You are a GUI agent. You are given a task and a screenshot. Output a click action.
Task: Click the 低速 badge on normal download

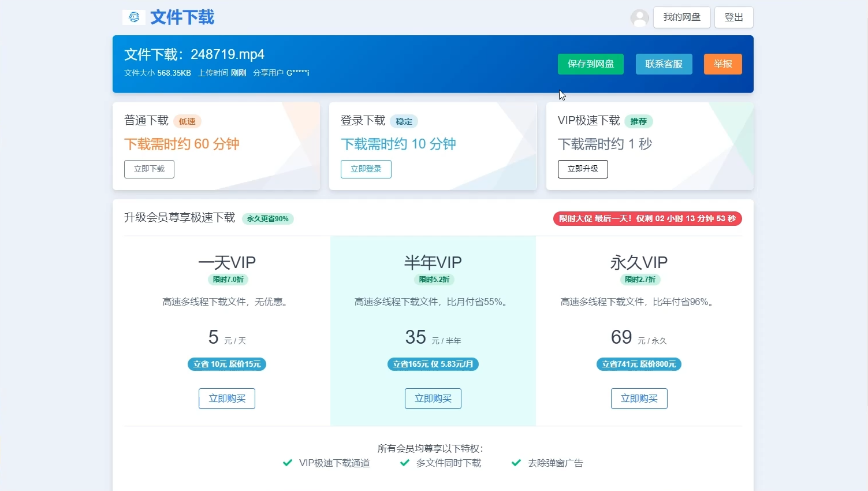[x=187, y=121]
